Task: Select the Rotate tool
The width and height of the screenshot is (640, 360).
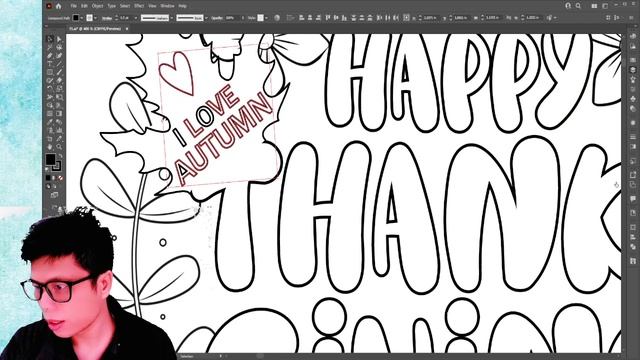Action: click(50, 88)
